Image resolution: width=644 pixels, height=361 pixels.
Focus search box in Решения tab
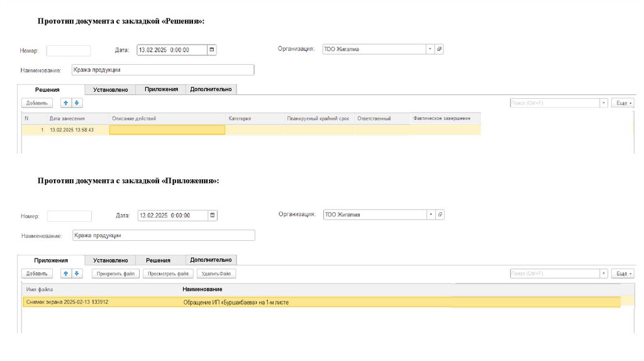point(555,103)
